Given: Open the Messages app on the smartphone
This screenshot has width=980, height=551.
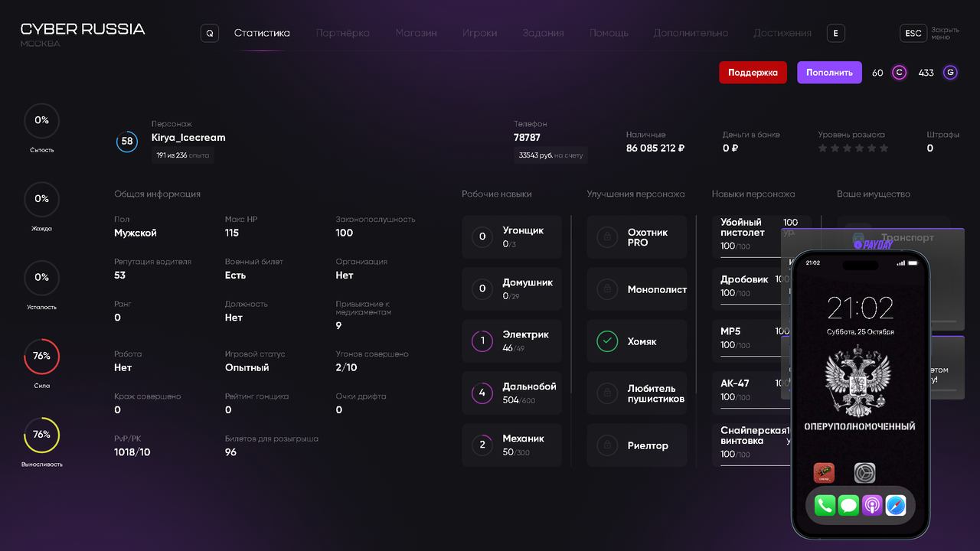Looking at the screenshot, I should pos(848,505).
